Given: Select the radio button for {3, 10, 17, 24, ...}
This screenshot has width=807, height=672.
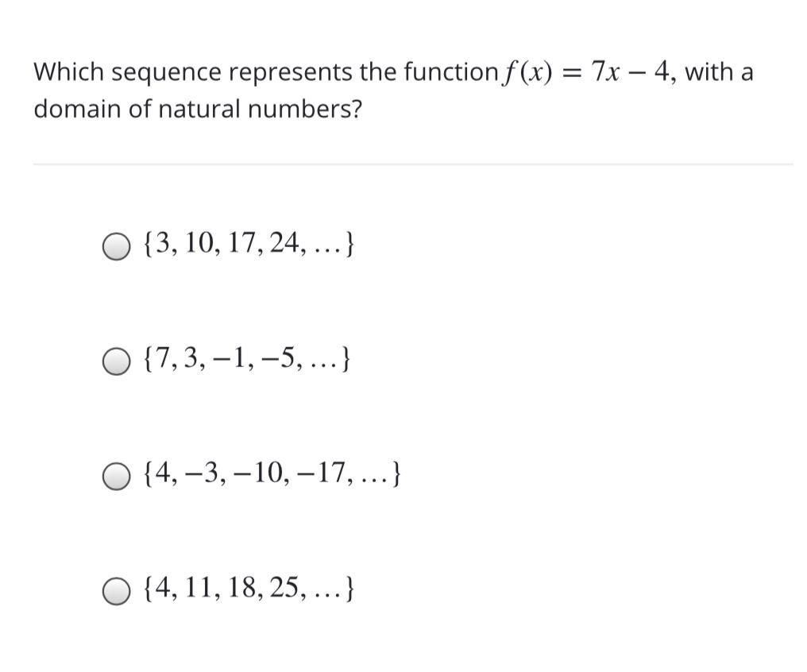Looking at the screenshot, I should coord(115,247).
